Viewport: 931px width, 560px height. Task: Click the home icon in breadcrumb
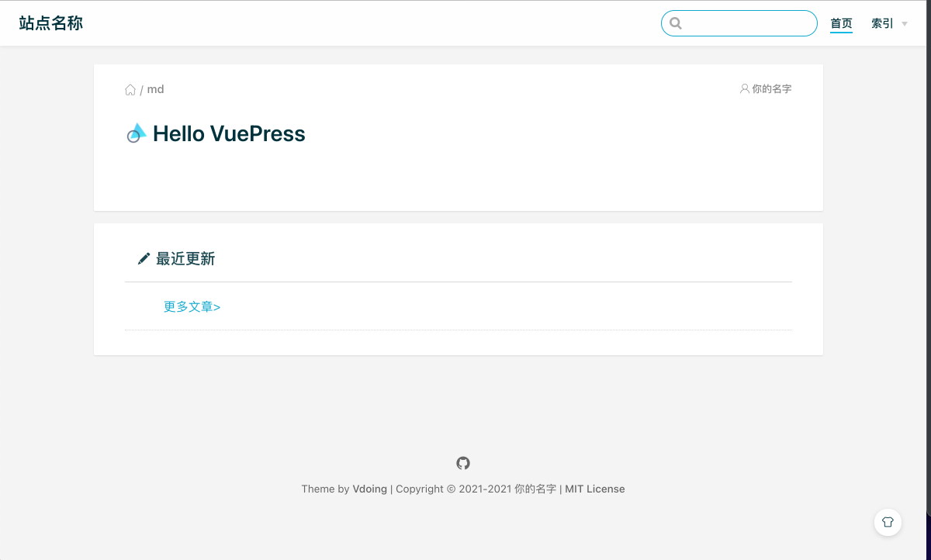tap(130, 89)
